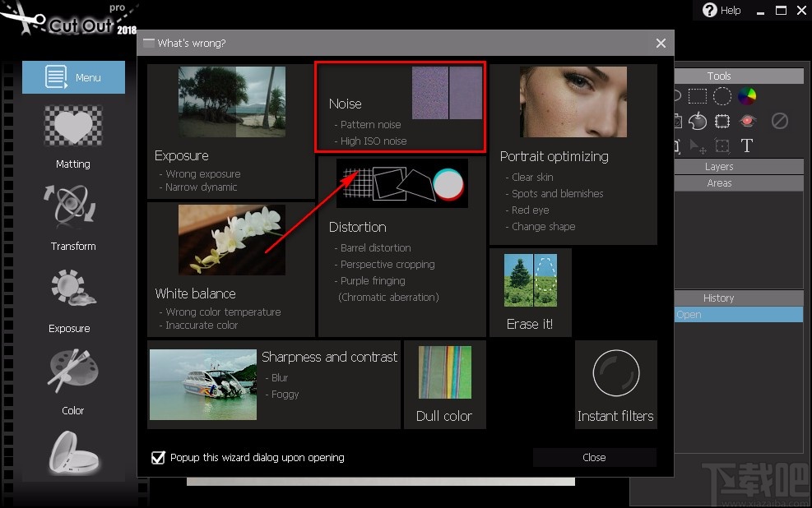Select the elliptical marquee selection tool

(x=722, y=96)
